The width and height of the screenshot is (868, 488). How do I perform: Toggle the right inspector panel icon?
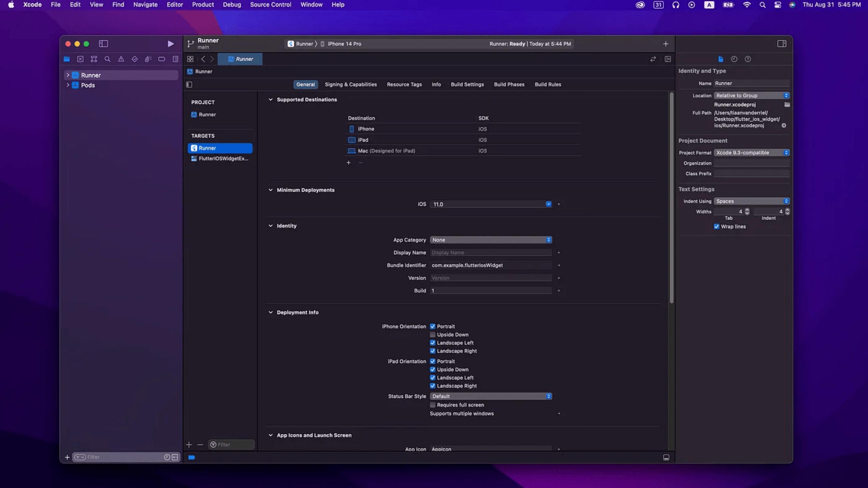pyautogui.click(x=782, y=44)
